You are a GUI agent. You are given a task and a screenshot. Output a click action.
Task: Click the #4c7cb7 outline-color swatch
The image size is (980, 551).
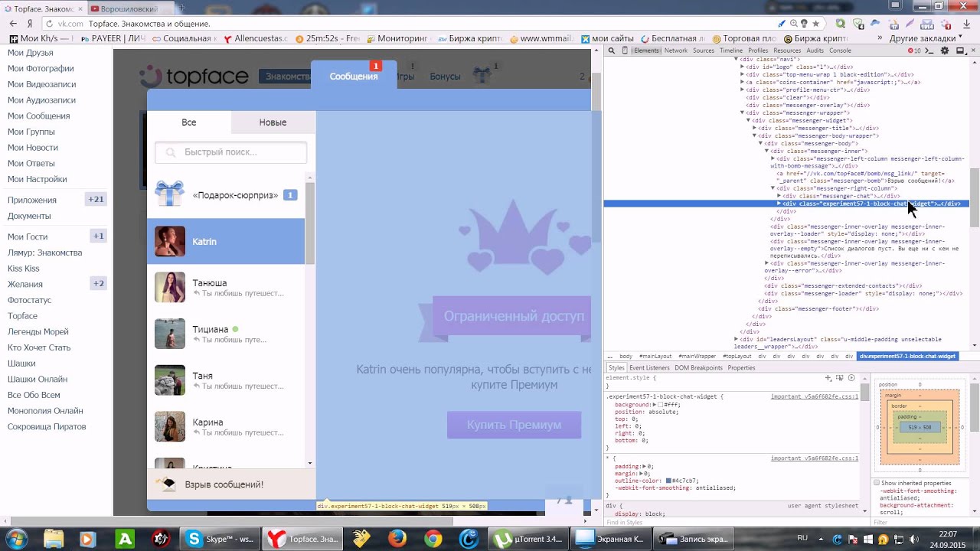click(x=668, y=481)
